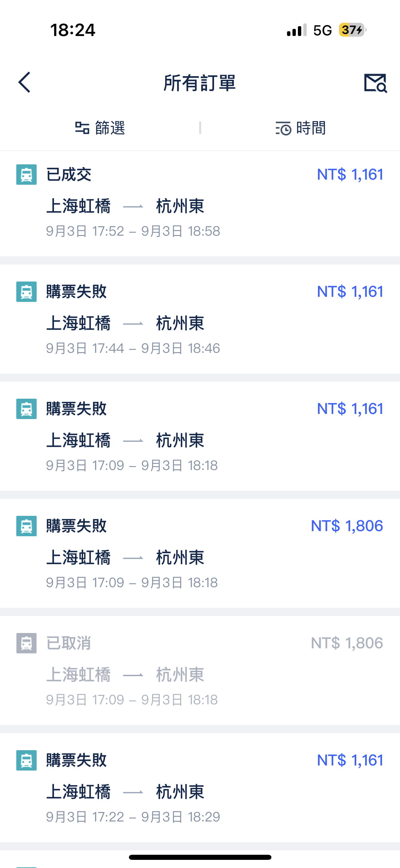Tap train icon of 17:22 購票失敗 order
400x868 pixels.
(x=26, y=760)
